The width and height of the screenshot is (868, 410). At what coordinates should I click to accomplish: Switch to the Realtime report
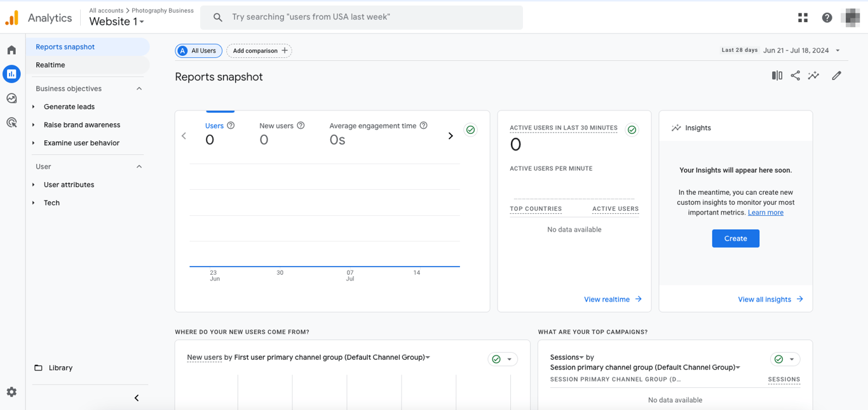[50, 65]
